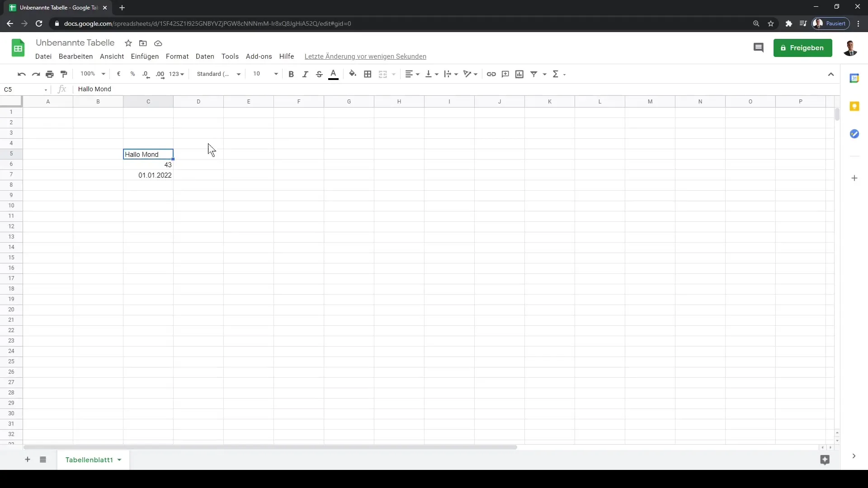Viewport: 868px width, 488px height.
Task: Click the summation sigma icon
Action: (556, 74)
